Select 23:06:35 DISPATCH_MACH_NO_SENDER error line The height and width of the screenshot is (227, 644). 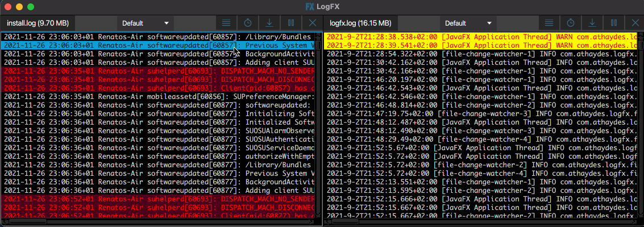pyautogui.click(x=158, y=71)
